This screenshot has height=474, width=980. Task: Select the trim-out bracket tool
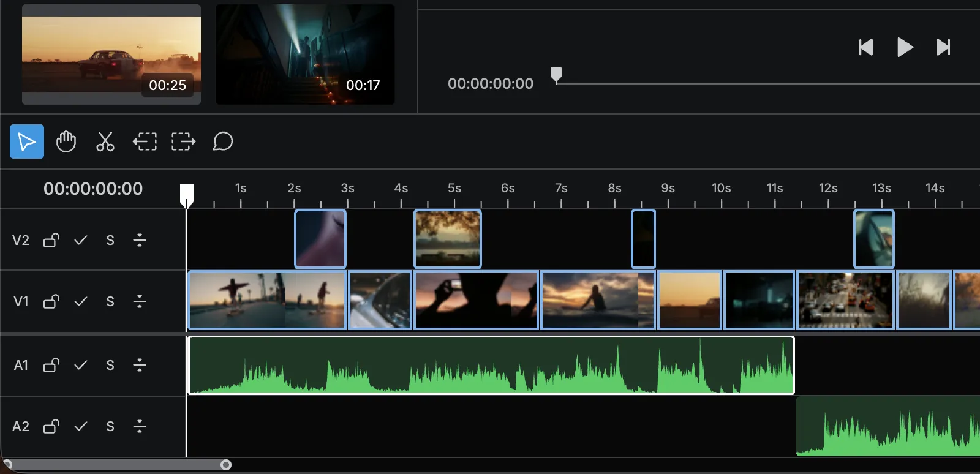click(183, 141)
